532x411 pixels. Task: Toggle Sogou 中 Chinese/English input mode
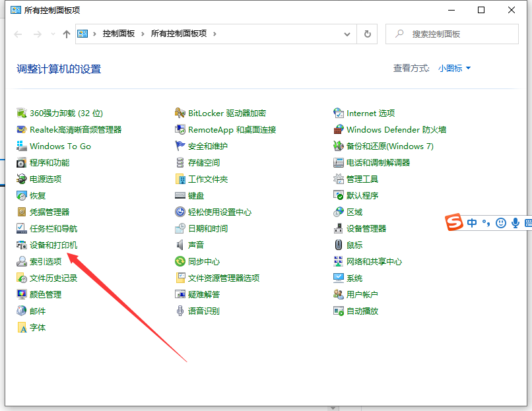click(x=472, y=223)
